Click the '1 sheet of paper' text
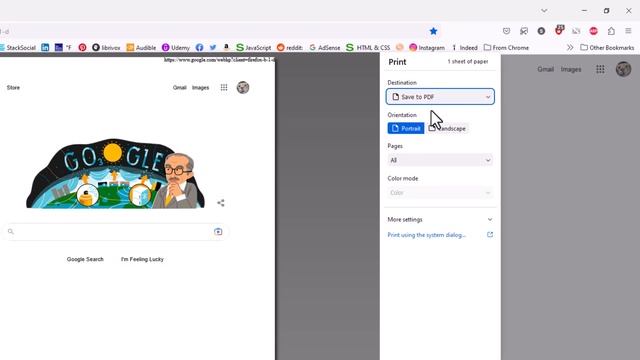Image resolution: width=640 pixels, height=360 pixels. click(468, 62)
